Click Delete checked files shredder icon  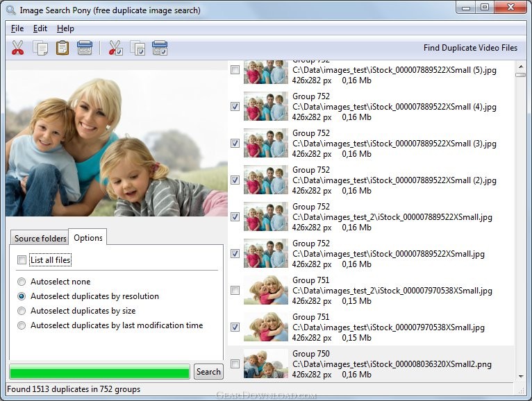click(x=160, y=48)
